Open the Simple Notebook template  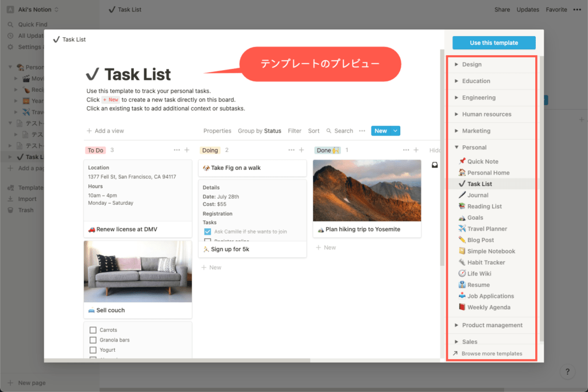(491, 251)
